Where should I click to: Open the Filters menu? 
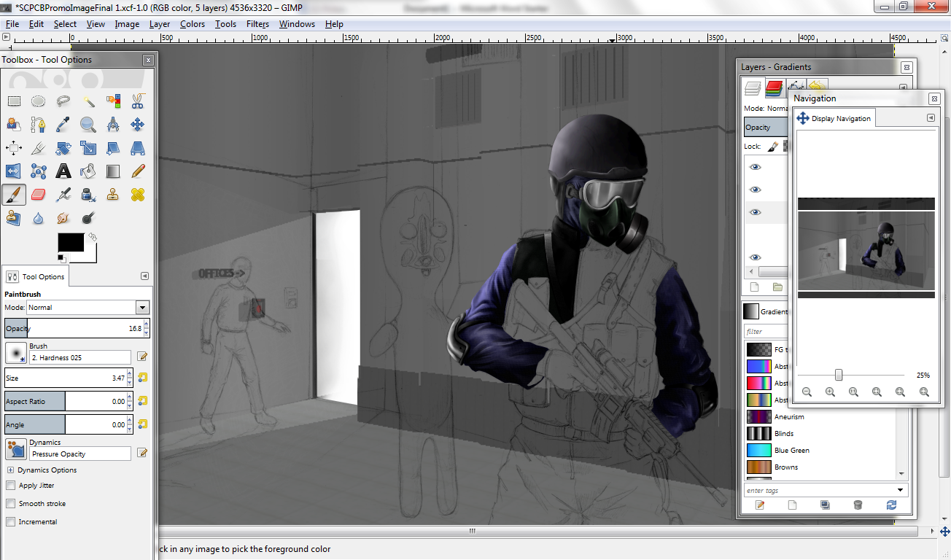point(257,24)
